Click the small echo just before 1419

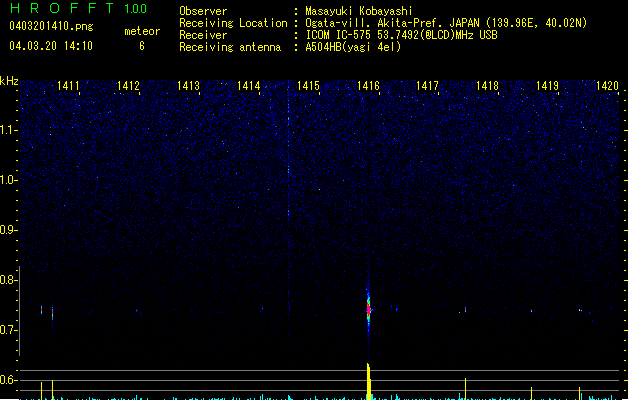pos(531,311)
